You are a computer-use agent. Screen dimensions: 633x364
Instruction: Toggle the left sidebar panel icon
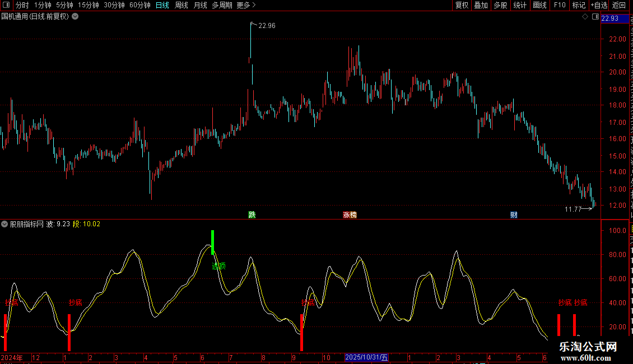point(6,5)
